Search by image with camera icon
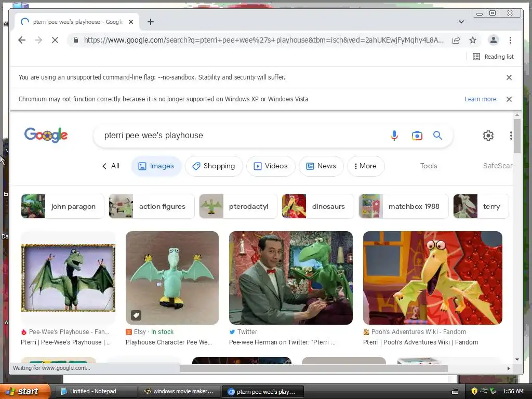Image resolution: width=532 pixels, height=399 pixels. pos(417,136)
